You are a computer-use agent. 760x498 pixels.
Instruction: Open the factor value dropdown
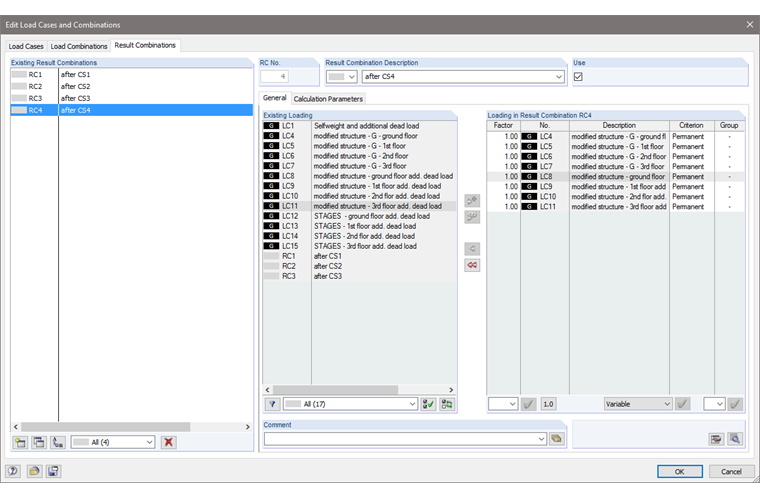pyautogui.click(x=503, y=404)
